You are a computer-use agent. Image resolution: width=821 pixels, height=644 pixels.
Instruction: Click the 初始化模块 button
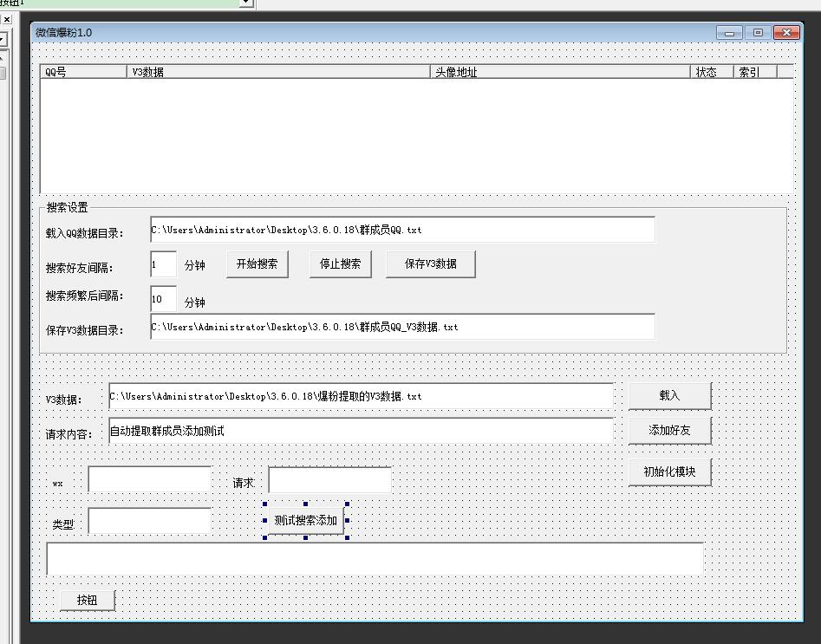pyautogui.click(x=669, y=472)
